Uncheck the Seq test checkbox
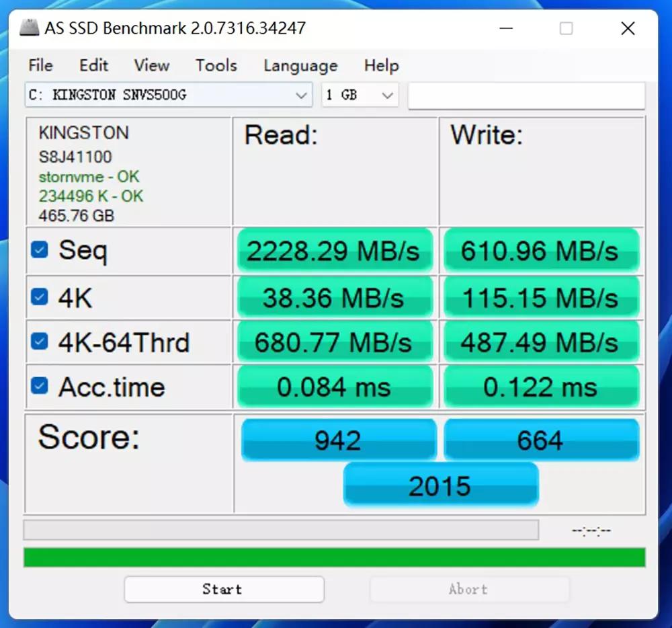 click(40, 249)
